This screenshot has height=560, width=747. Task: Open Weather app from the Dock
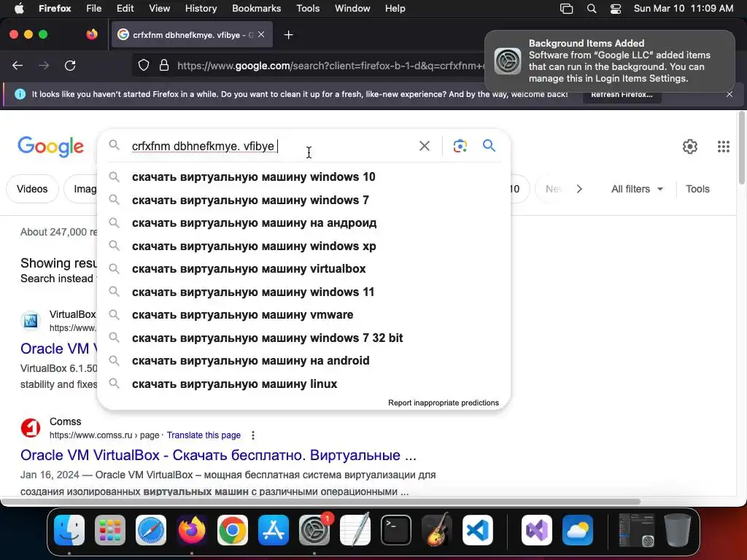coord(578,530)
